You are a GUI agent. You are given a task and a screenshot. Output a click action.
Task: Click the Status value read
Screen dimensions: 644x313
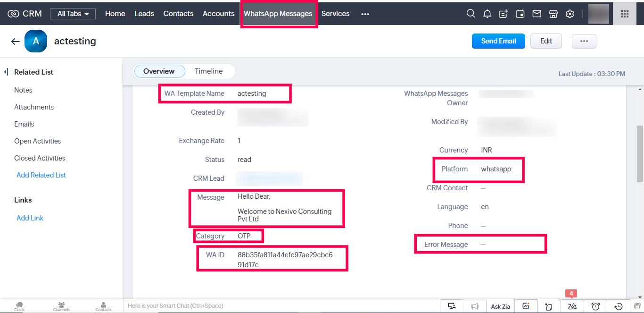tap(244, 160)
